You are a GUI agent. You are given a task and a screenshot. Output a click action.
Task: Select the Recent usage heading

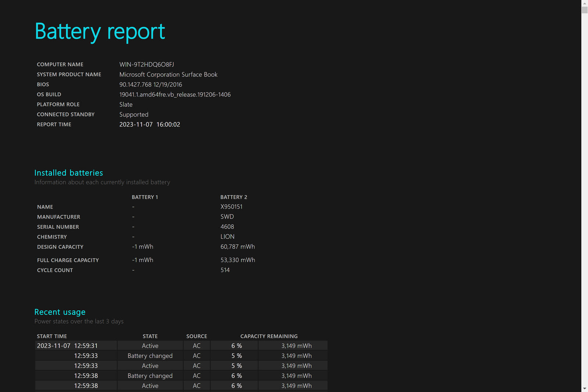(60, 312)
